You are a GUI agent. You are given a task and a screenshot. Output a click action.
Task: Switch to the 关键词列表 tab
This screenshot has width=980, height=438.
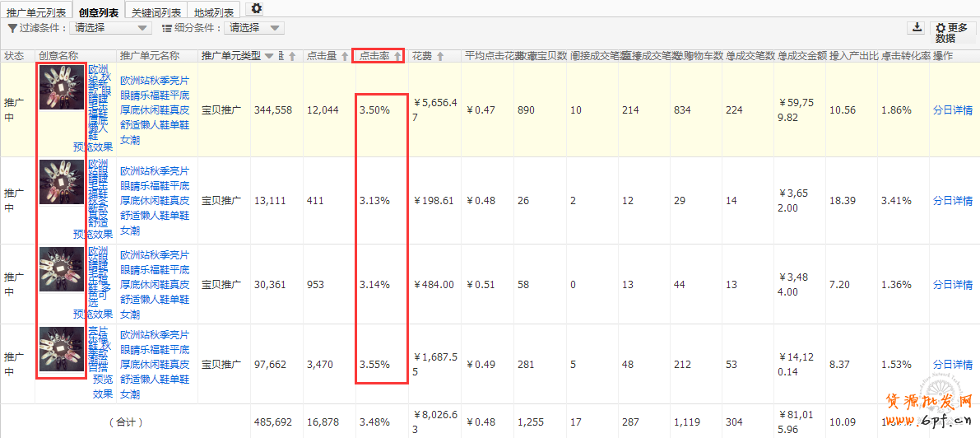pyautogui.click(x=156, y=12)
